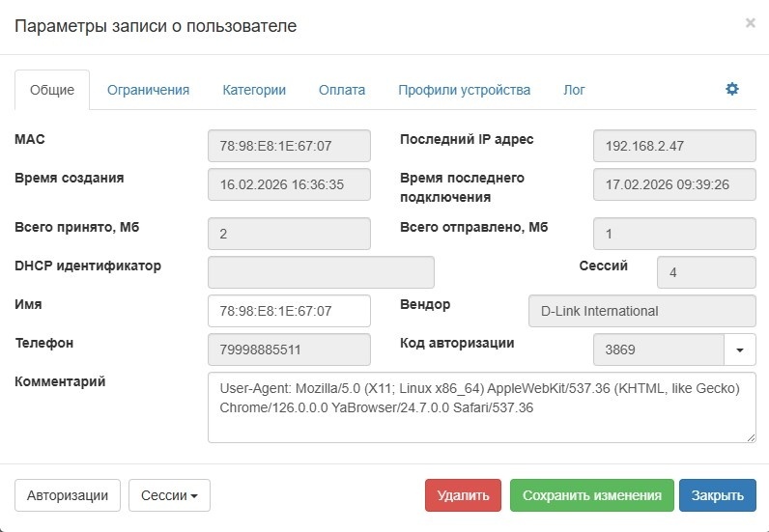Screen dimensions: 769x532
Task: Click the settings gear icon
Action: [x=732, y=89]
